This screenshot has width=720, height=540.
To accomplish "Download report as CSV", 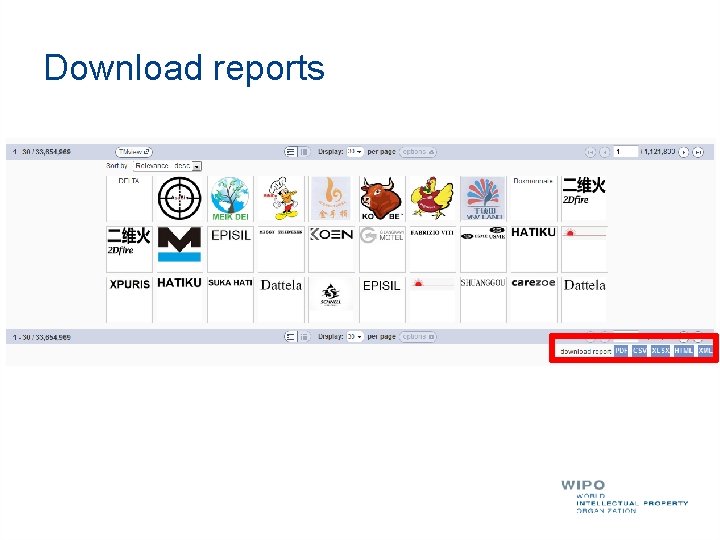I will point(639,350).
